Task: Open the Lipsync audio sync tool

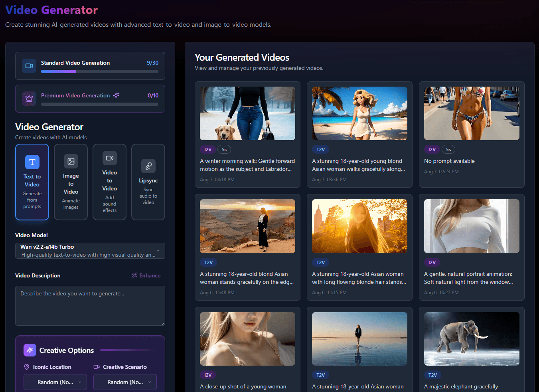Action: tap(148, 182)
